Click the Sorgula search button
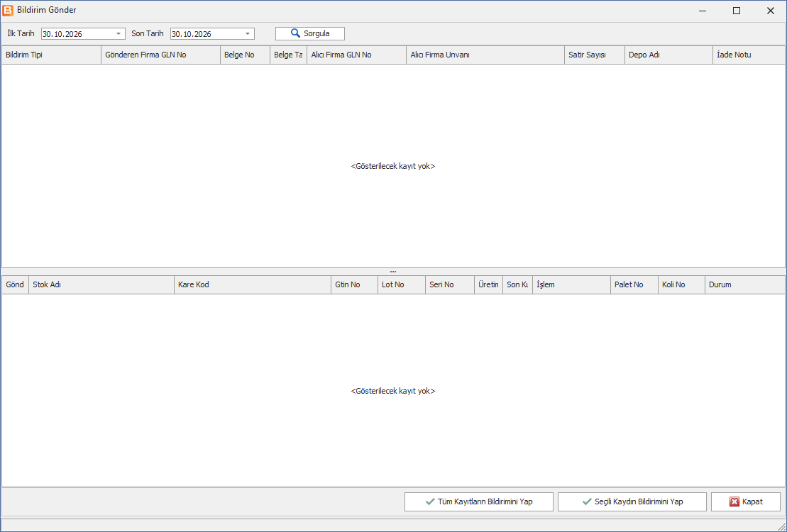 pos(309,33)
